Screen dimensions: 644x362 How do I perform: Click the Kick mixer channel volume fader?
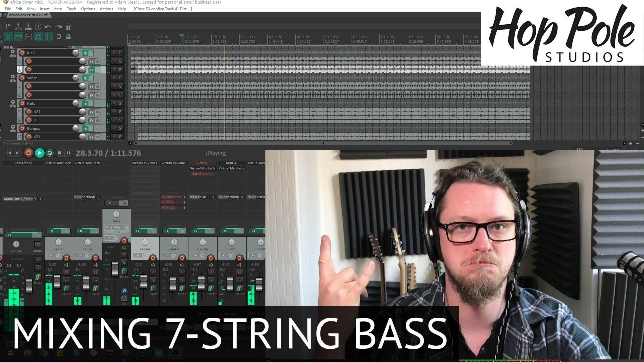[86, 283]
